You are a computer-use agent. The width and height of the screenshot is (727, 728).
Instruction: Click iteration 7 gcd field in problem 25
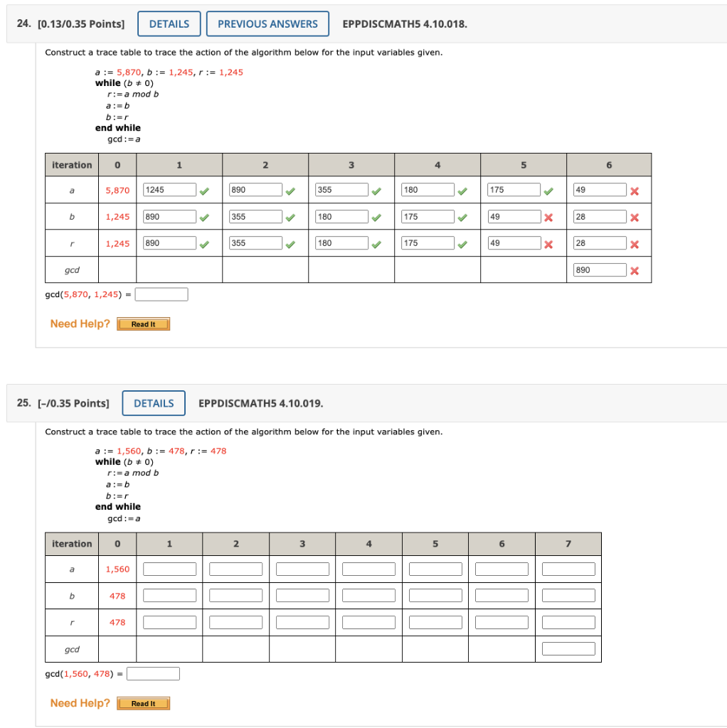pos(568,648)
